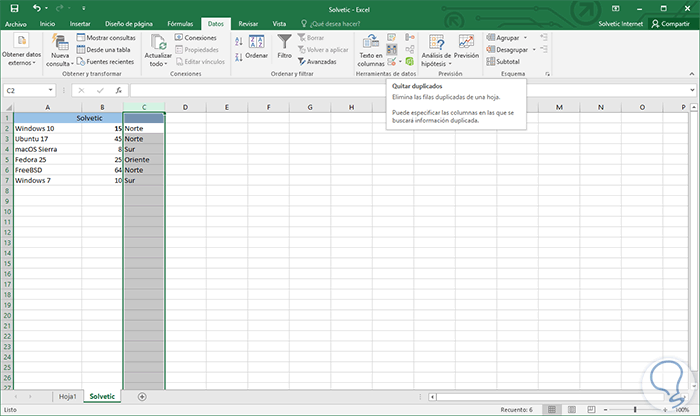Switch to Page Layout view in status bar

coord(571,409)
